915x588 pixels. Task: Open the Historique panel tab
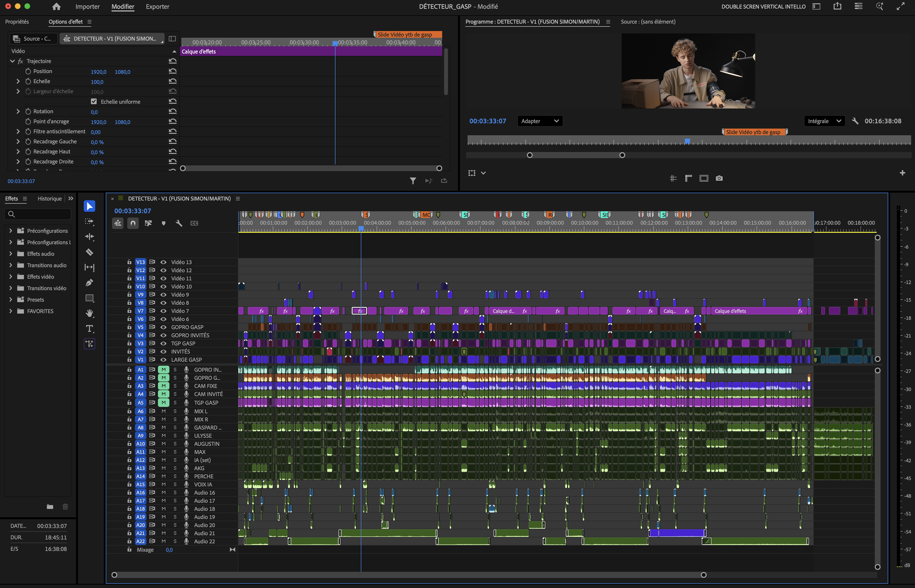(49, 199)
